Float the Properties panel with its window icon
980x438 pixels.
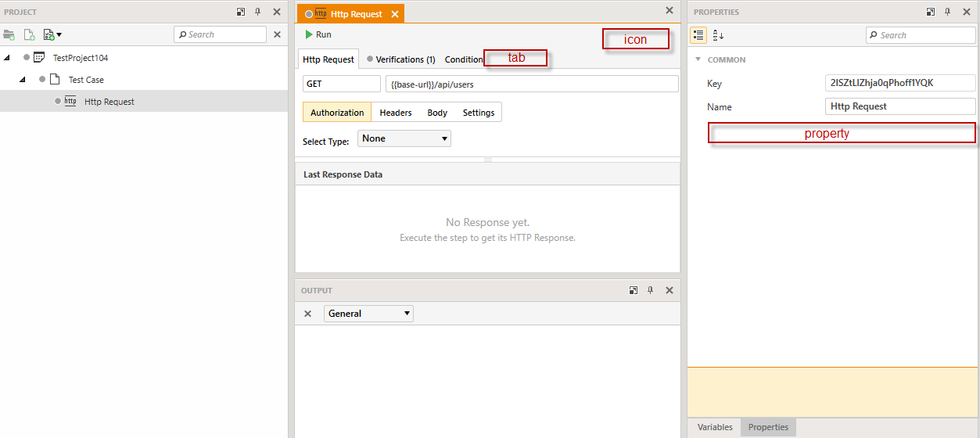pos(931,13)
